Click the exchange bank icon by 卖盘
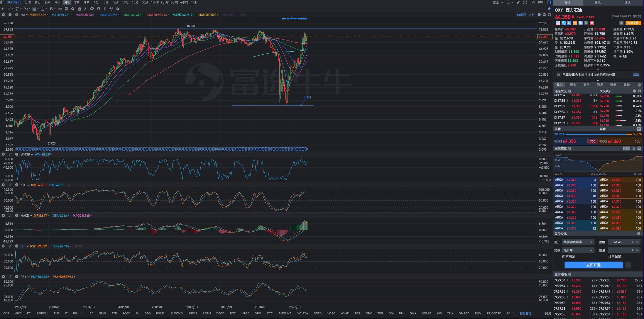This screenshot has width=644, height=319. pyautogui.click(x=639, y=129)
